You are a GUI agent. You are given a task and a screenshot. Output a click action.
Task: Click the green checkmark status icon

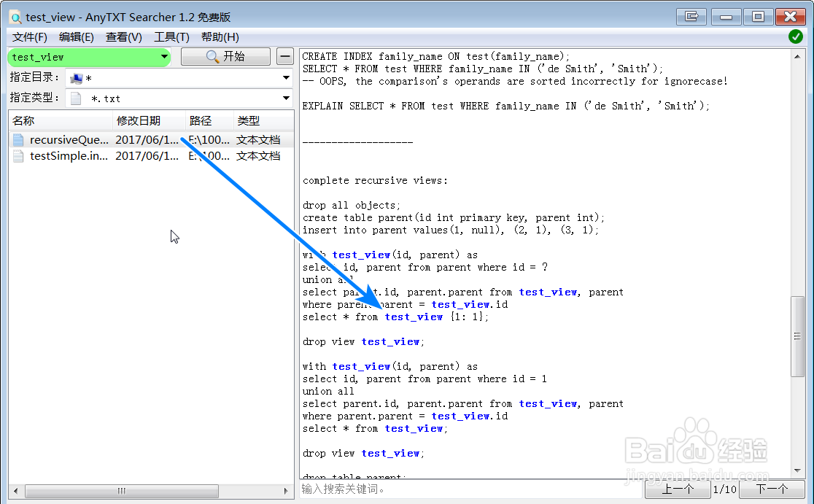(x=795, y=37)
